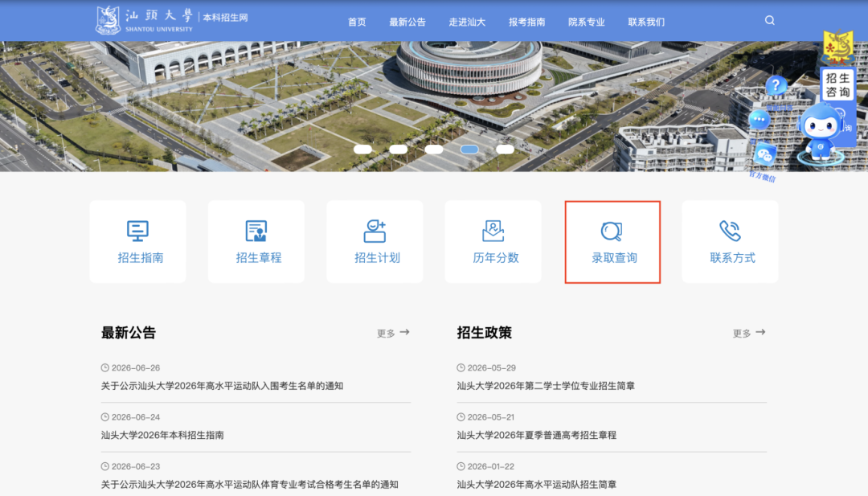Click the search magnifier icon in header
The width and height of the screenshot is (868, 496).
click(x=769, y=20)
